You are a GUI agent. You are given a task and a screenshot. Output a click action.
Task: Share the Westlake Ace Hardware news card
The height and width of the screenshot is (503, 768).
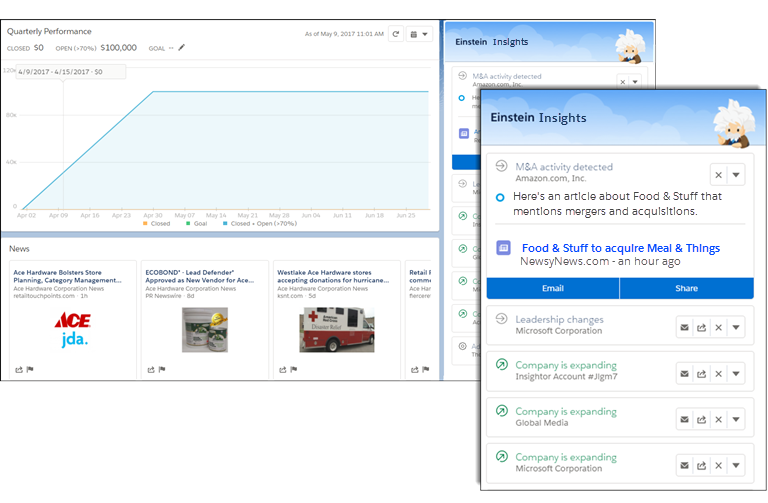click(283, 370)
